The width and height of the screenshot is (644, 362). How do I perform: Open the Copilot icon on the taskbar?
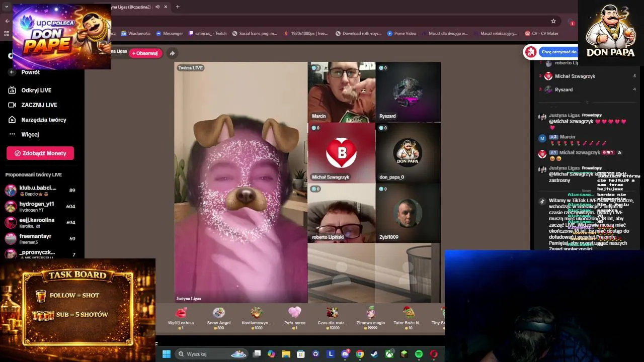(x=271, y=354)
